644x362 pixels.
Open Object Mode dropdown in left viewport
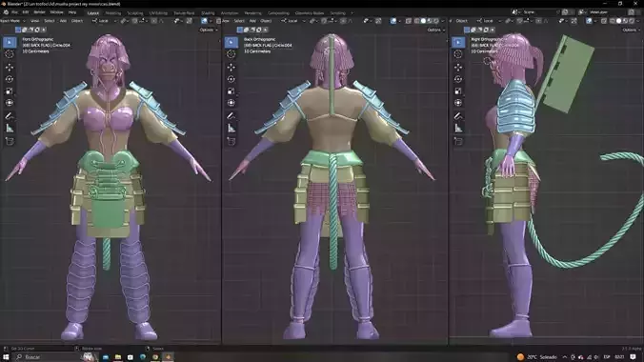[x=12, y=21]
